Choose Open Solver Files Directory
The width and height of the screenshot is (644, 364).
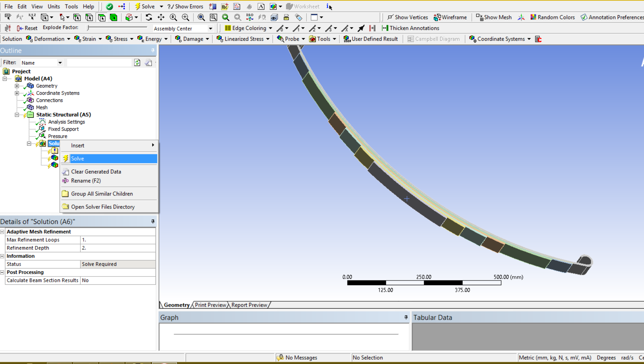click(x=109, y=207)
